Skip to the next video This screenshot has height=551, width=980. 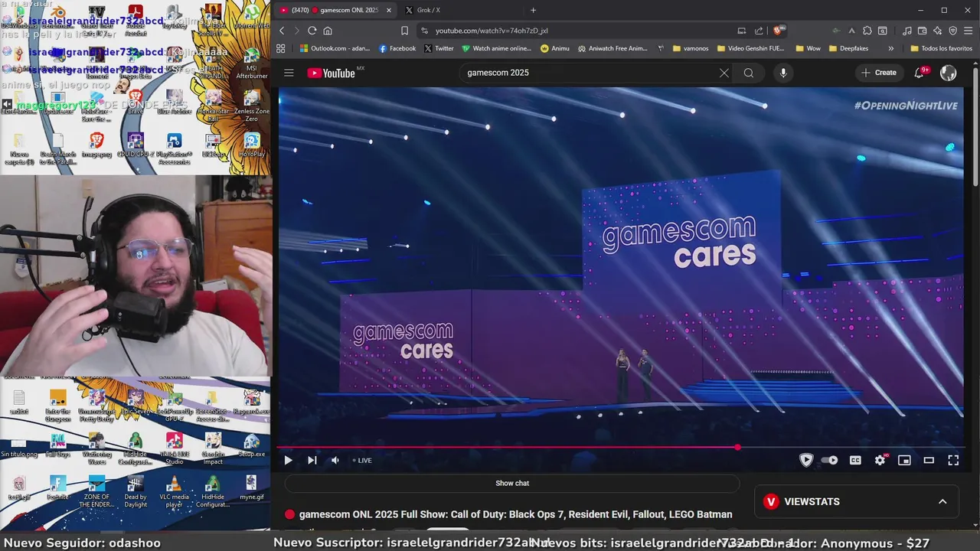(312, 460)
